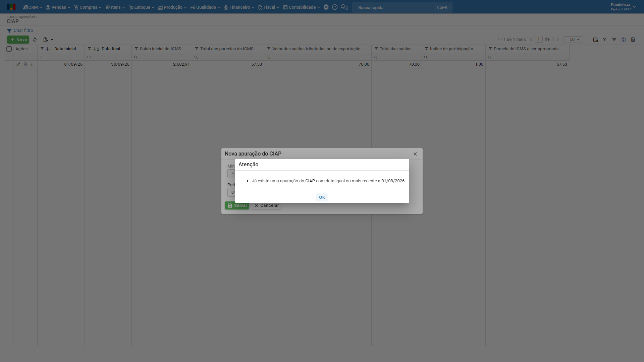Click filter icon on Saldo inicial do ICMS column
Viewport: 644px width, 362px height.
(136, 49)
